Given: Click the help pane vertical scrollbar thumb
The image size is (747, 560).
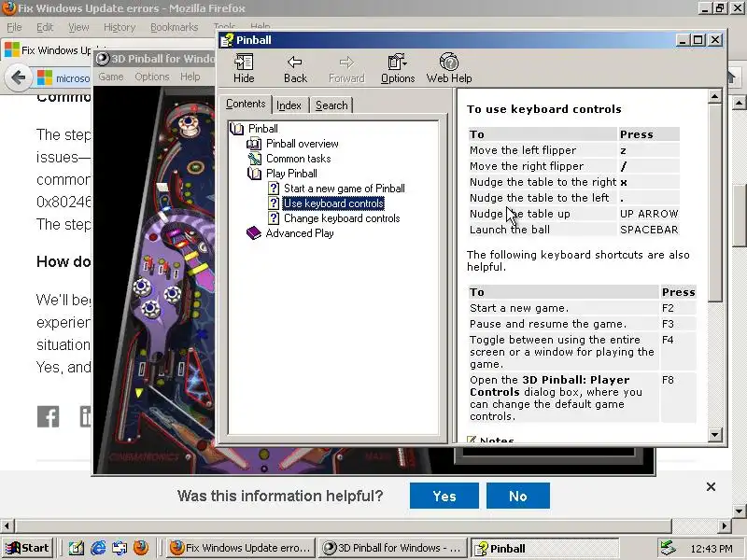Looking at the screenshot, I should click(714, 203).
